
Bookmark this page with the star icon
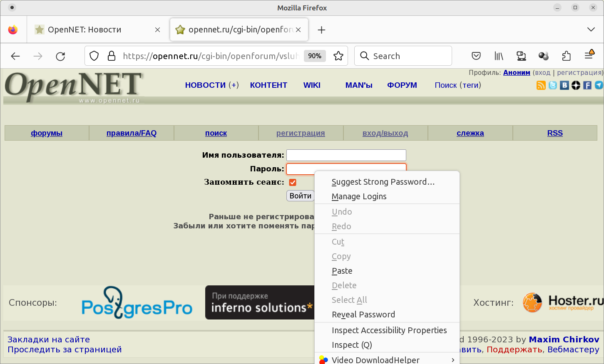click(x=338, y=56)
